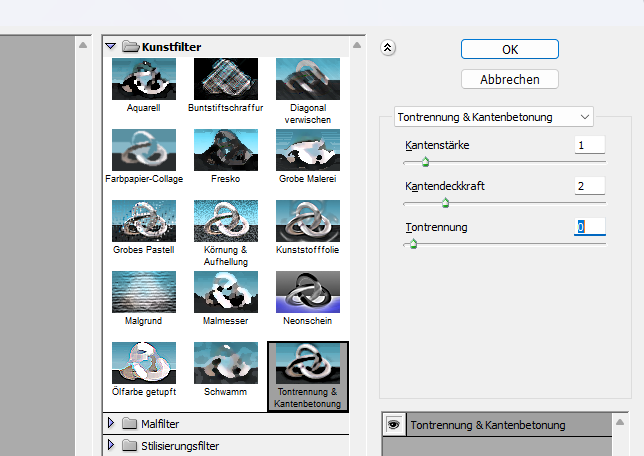
Task: Toggle eye visibility of Tontrennung & Kantenbetonung effect layer
Action: click(x=393, y=425)
